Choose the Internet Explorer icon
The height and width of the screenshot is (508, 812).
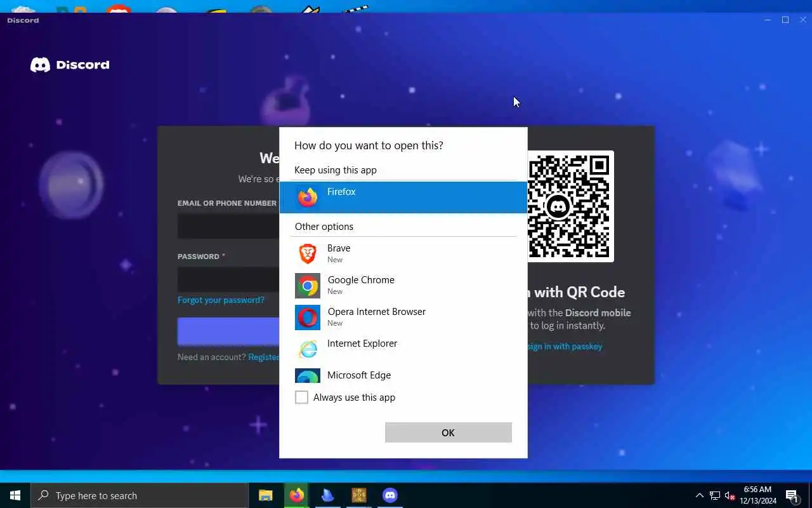[x=308, y=349]
